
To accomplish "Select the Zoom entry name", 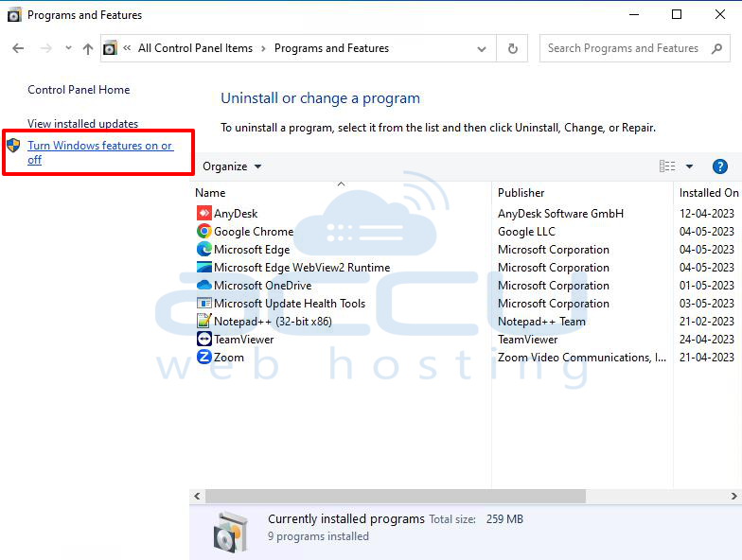I will [x=229, y=358].
